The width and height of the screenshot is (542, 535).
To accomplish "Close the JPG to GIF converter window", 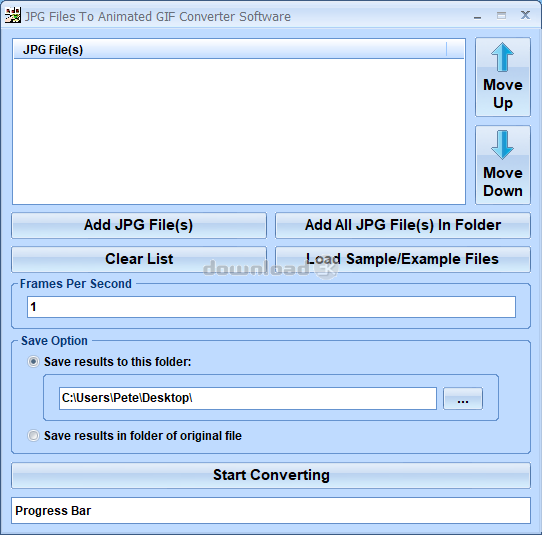I will pos(525,15).
